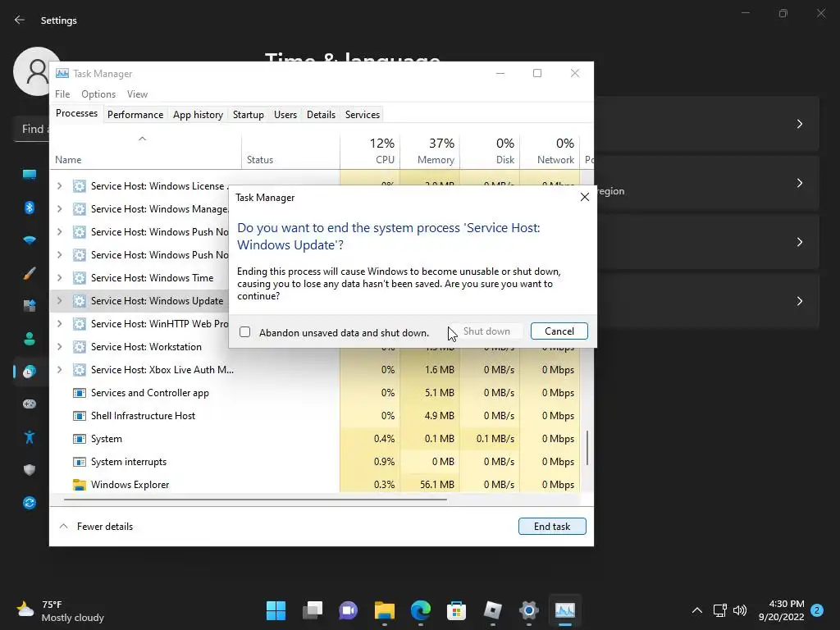Click the Start button on the taskbar

(x=276, y=610)
